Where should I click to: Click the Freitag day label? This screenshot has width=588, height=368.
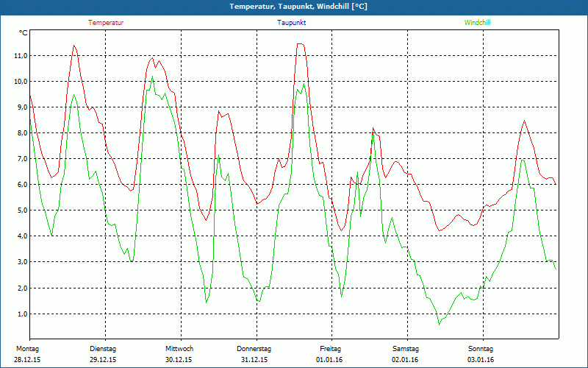pos(330,349)
